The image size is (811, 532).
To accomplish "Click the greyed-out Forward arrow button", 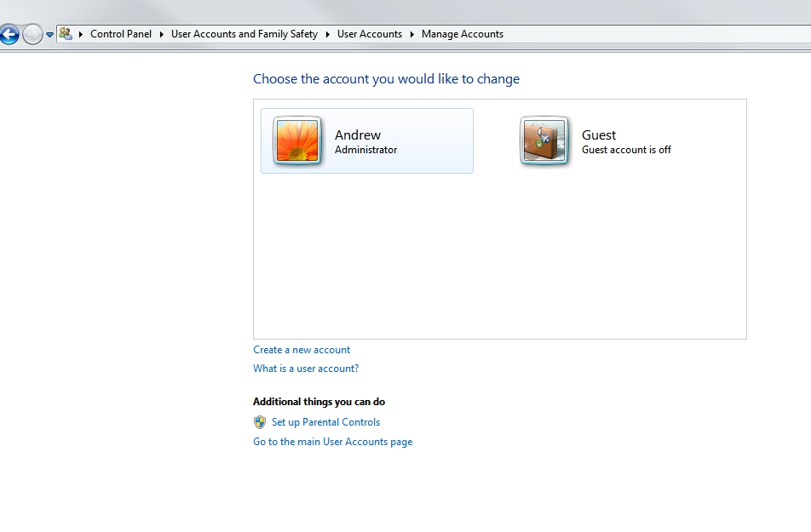I will point(32,35).
